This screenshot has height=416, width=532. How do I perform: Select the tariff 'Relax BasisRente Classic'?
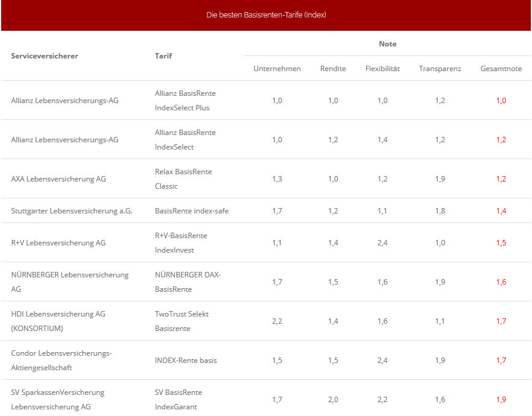click(x=183, y=178)
